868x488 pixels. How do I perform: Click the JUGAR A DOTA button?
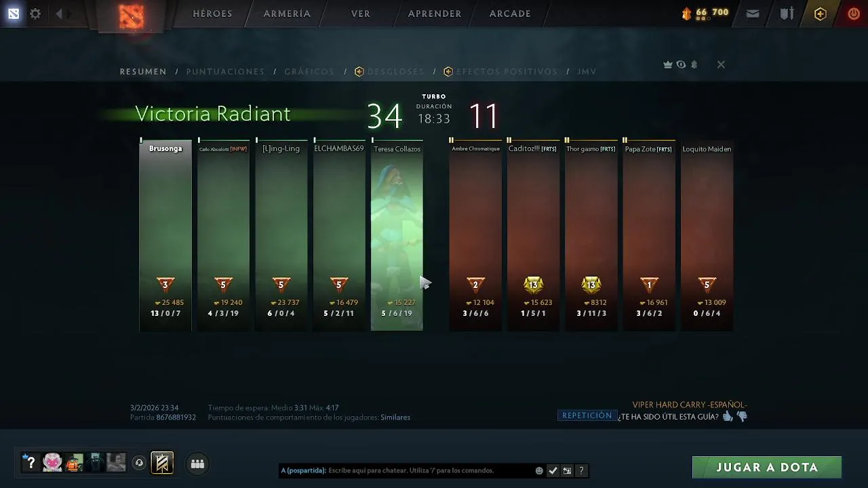[767, 467]
